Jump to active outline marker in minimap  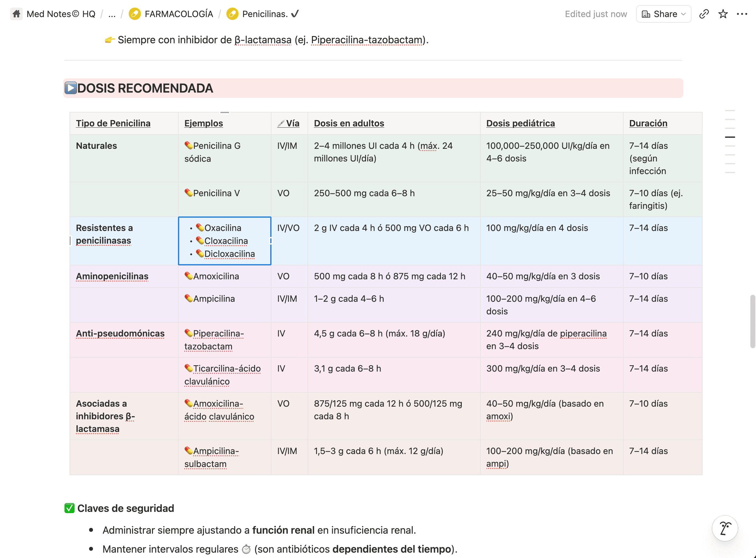(730, 137)
